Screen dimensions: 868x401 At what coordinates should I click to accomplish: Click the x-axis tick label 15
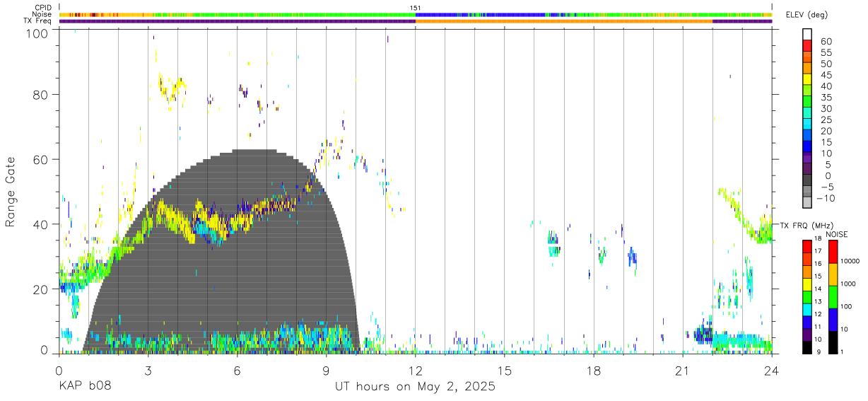point(505,371)
